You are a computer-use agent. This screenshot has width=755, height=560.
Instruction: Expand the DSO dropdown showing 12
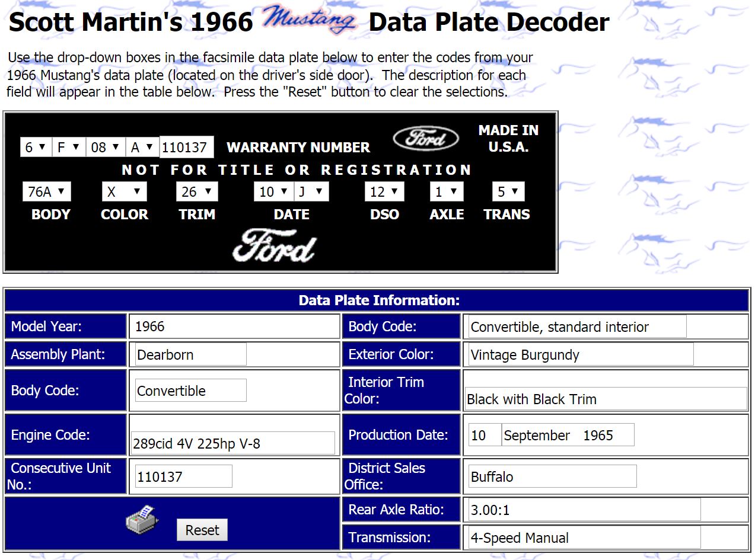tap(384, 191)
